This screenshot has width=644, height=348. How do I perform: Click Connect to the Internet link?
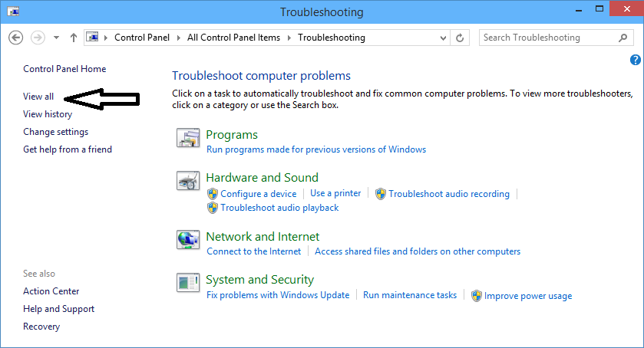tap(253, 251)
